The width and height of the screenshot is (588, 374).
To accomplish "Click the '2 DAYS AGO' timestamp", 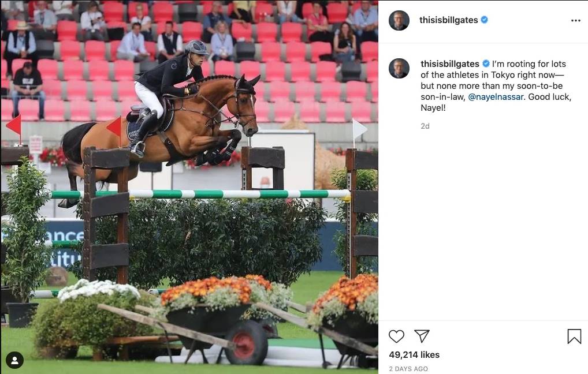I will click(x=408, y=369).
